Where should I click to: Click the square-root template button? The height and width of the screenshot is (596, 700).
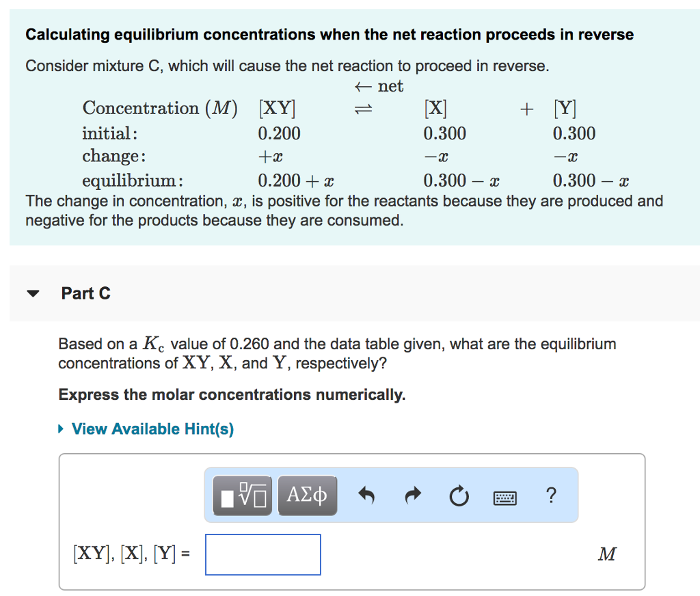[x=241, y=496]
